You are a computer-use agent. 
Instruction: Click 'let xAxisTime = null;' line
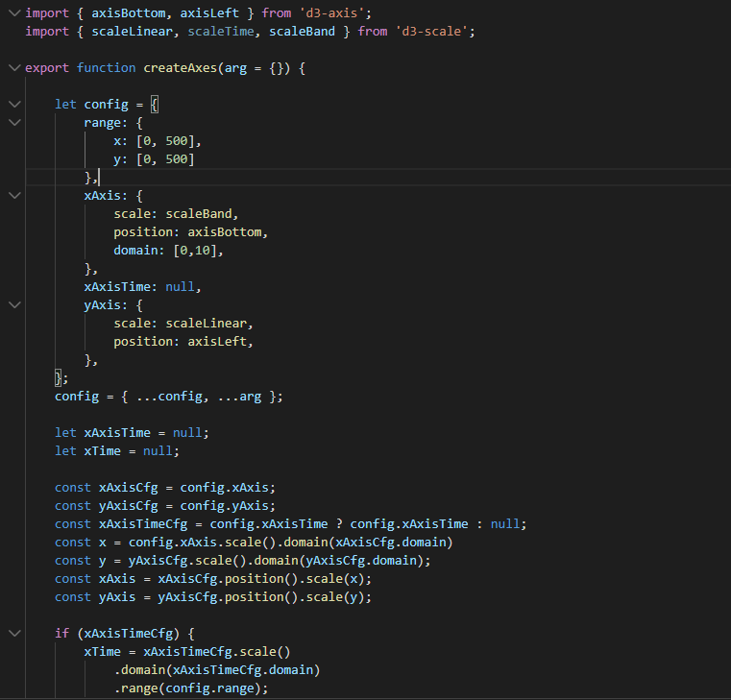click(132, 433)
